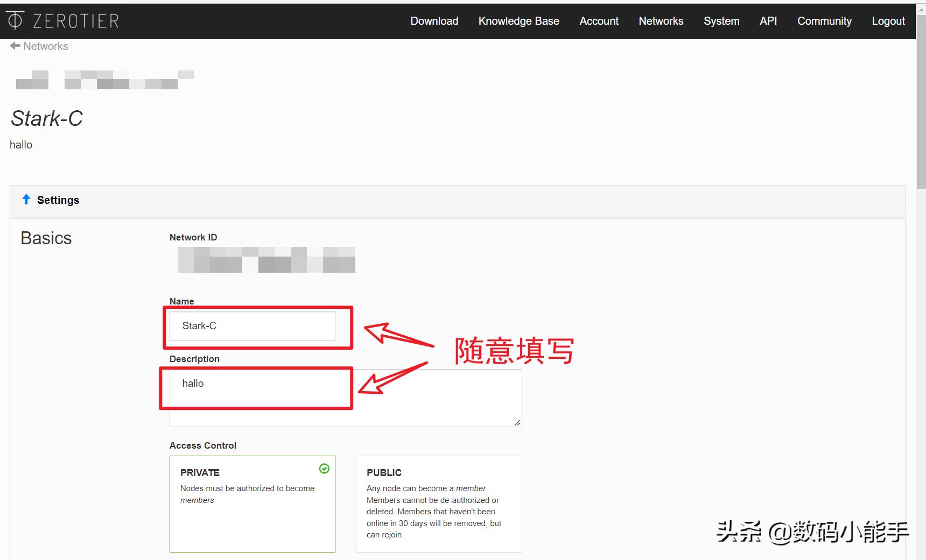The image size is (926, 560).
Task: Click the Logout link
Action: [888, 20]
